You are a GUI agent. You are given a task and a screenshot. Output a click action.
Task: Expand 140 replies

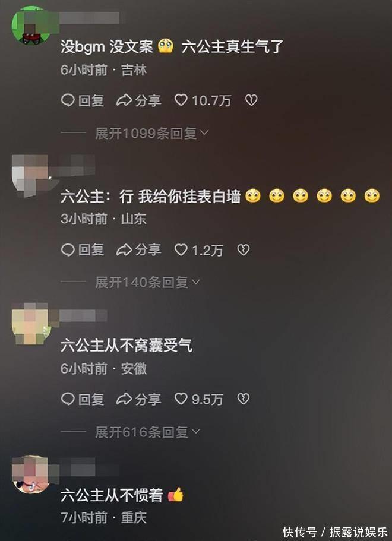(148, 282)
